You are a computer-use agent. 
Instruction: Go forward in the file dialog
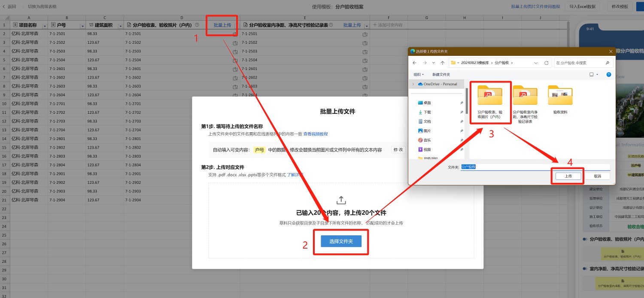click(x=424, y=63)
